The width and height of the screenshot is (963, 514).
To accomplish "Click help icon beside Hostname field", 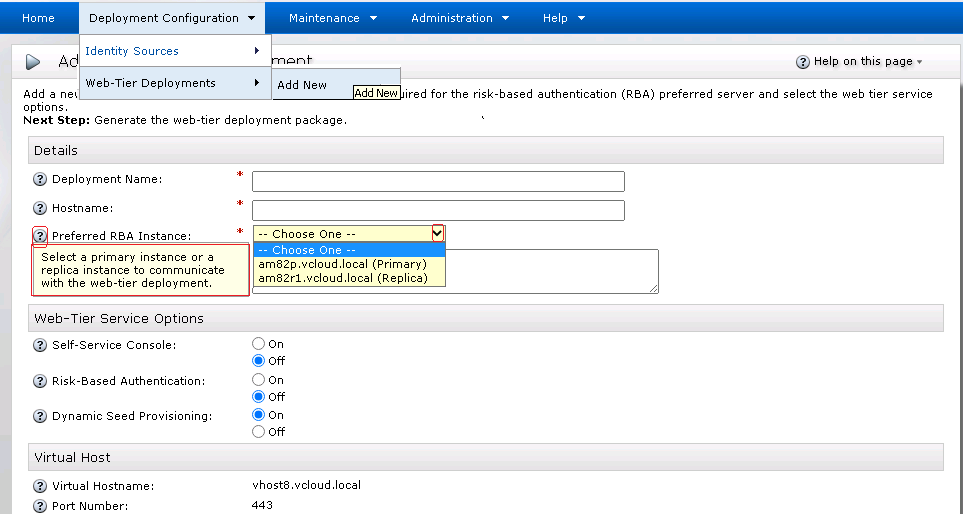I will [x=40, y=209].
